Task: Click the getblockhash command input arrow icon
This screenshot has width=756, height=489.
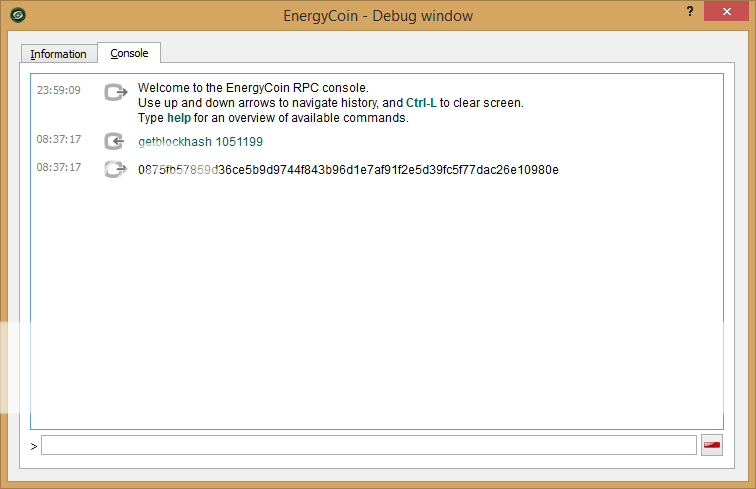Action: (115, 141)
